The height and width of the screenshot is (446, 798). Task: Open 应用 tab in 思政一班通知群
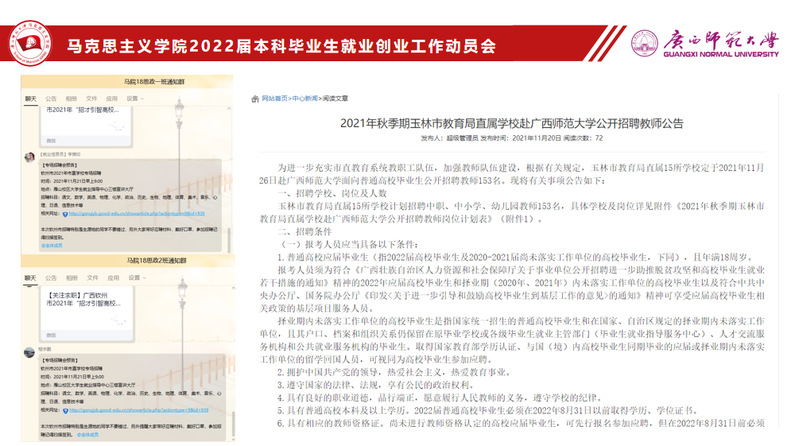tap(112, 99)
